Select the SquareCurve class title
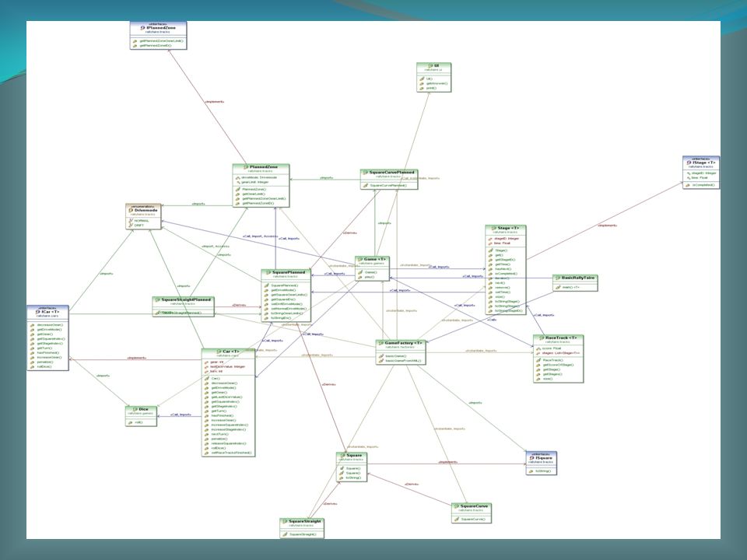747x560 pixels. [474, 506]
